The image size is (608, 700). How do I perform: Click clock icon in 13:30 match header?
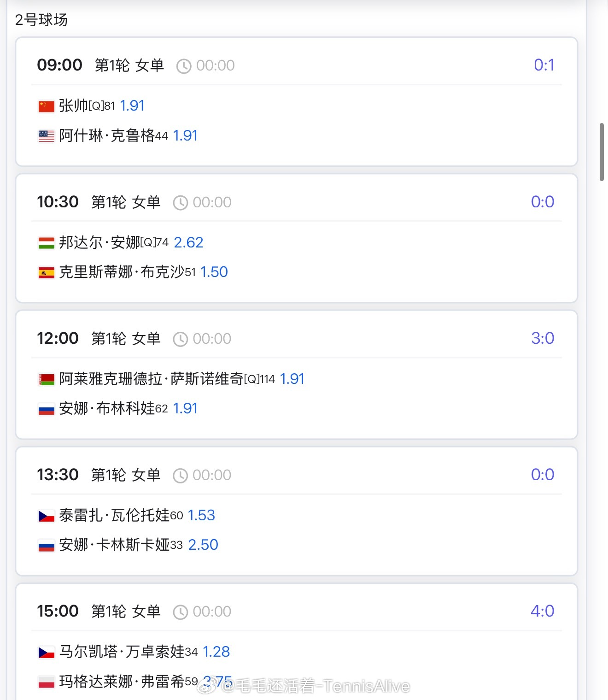pos(180,476)
